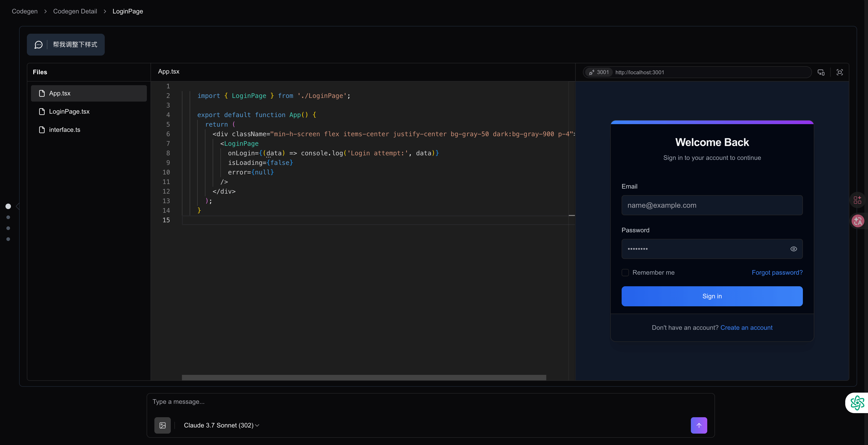Click the Forgot password? link
This screenshot has height=445, width=868.
(777, 272)
